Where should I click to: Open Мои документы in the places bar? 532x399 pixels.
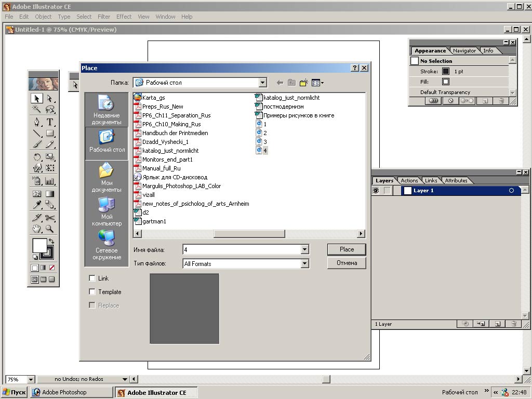point(107,178)
